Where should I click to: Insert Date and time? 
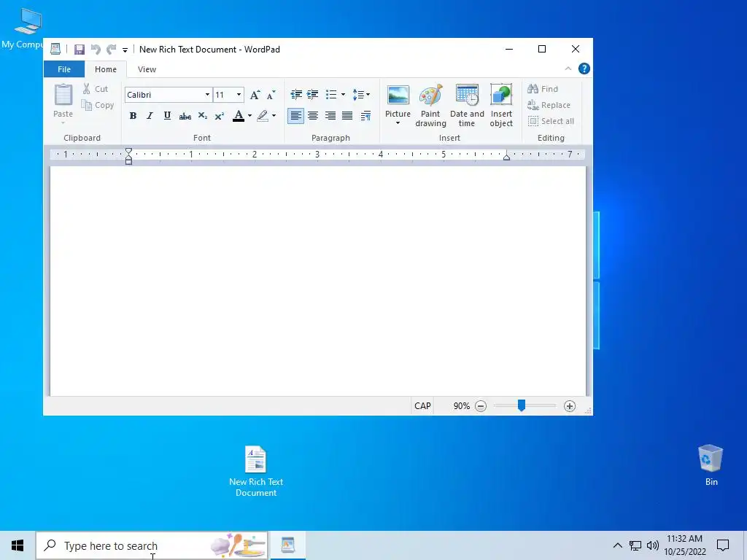[x=467, y=105]
